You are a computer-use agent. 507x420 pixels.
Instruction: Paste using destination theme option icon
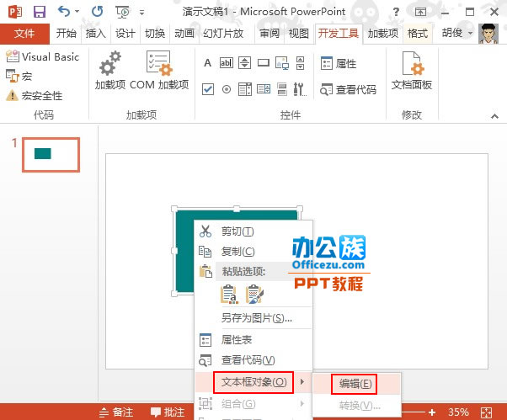point(229,294)
